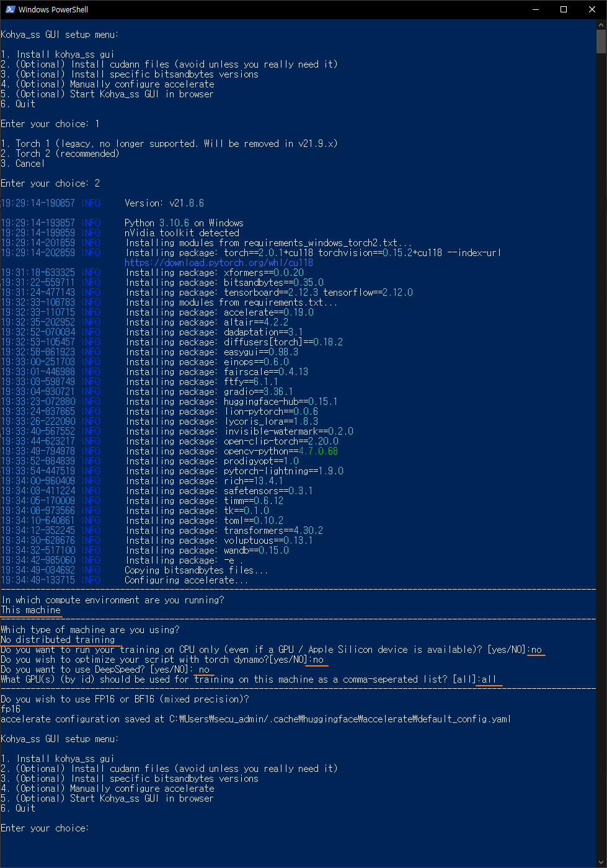This screenshot has width=607, height=868.
Task: Click 'No distributed training' answer text
Action: pos(58,640)
